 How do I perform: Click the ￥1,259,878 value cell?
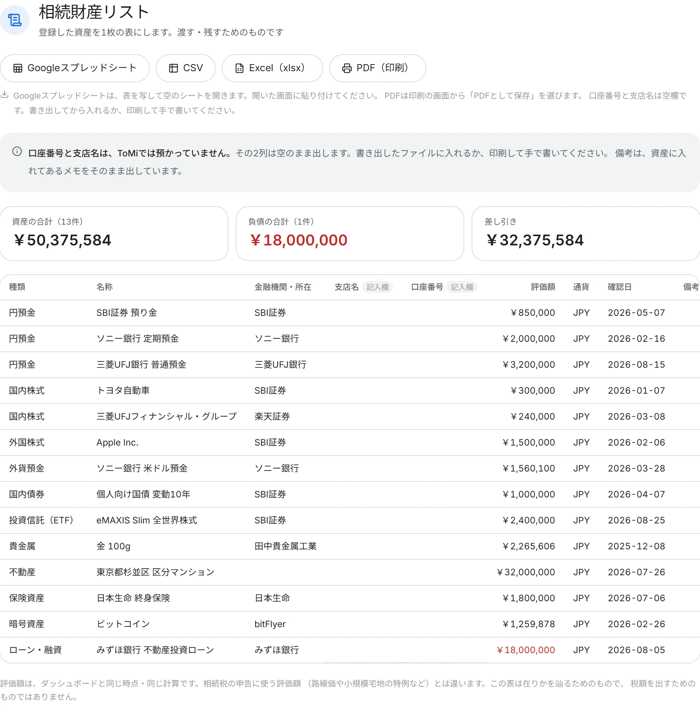click(x=528, y=625)
